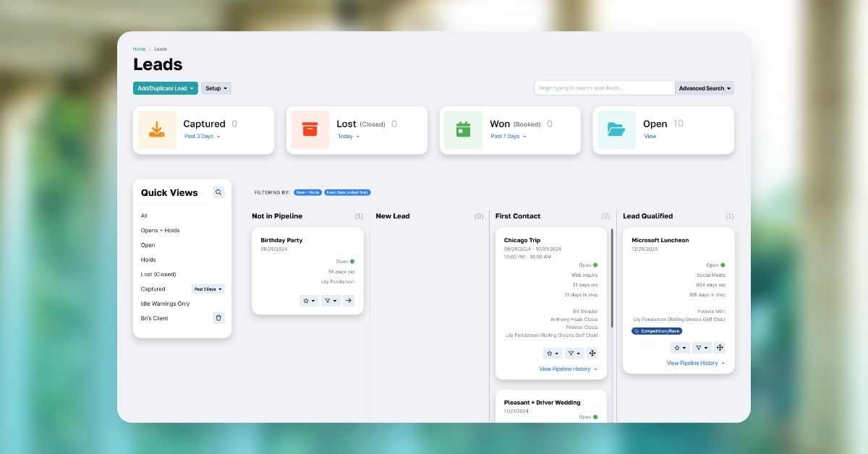The width and height of the screenshot is (868, 454).
Task: Click the move icon on Chicago Trip card
Action: [592, 354]
